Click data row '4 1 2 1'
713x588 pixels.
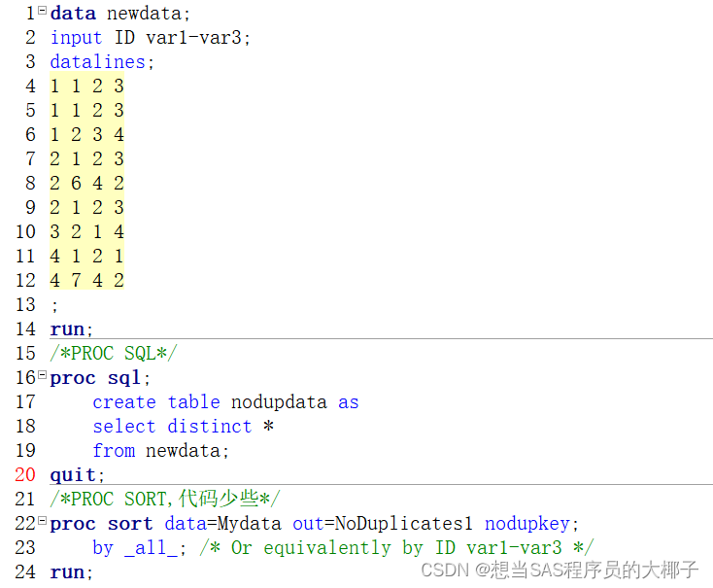(x=86, y=256)
